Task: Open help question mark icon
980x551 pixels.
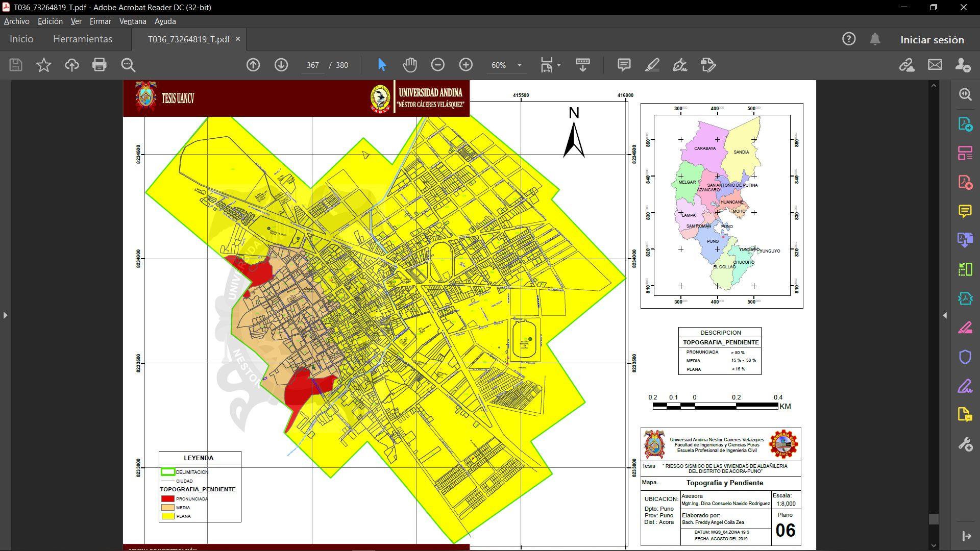Action: (x=849, y=39)
